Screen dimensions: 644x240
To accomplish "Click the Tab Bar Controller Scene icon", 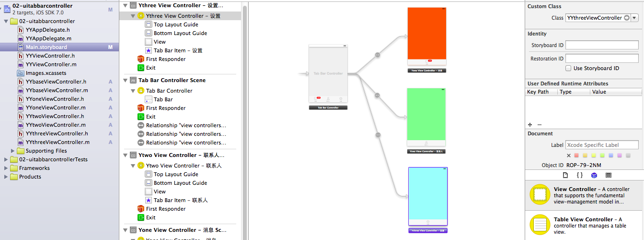I will [x=133, y=80].
